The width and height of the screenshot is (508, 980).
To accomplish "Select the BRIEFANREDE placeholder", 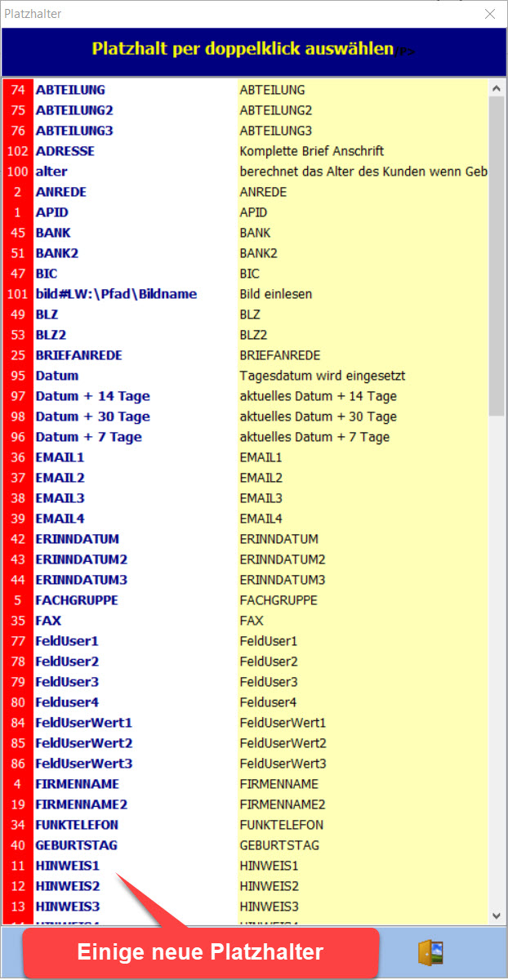I will pos(78,355).
